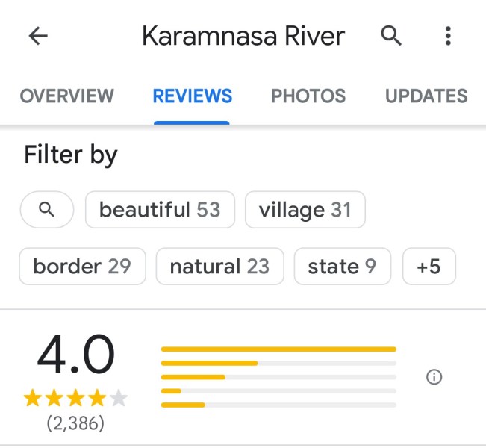This screenshot has height=448, width=486.
Task: Filter reviews mentioning "natural"
Action: 219,267
